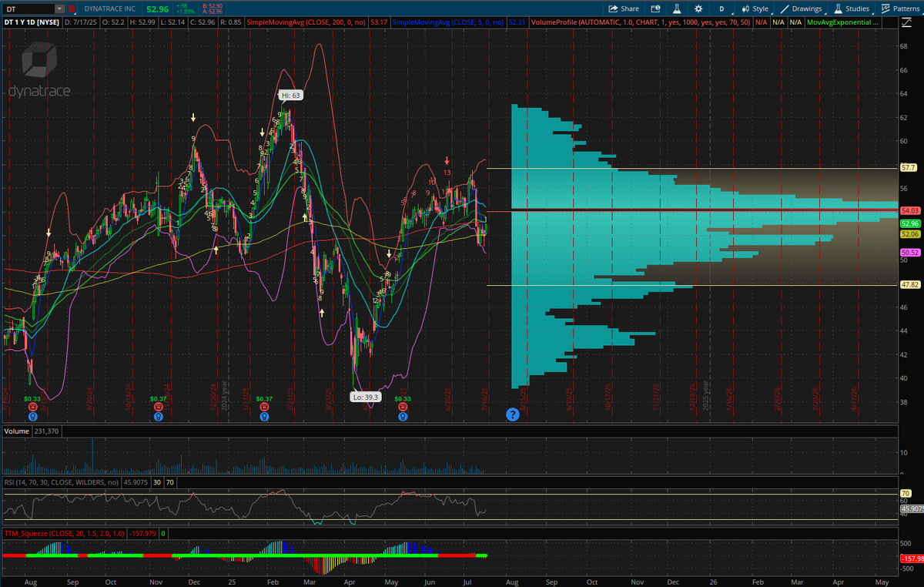924x587 pixels.
Task: Click the blue lightbulb icon under August earnings
Action: 32,416
